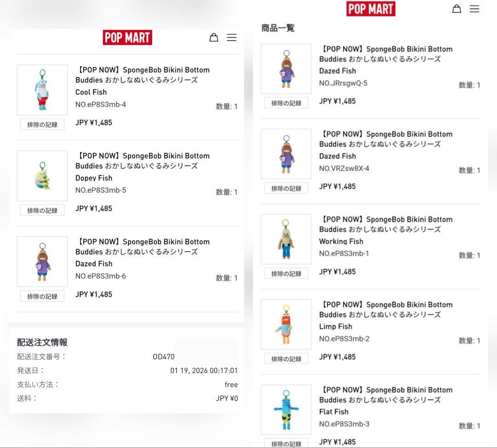This screenshot has width=497, height=448.
Task: Open Dazed Fish thumbnail for NO.JRrsgwQ-5
Action: pyautogui.click(x=286, y=69)
